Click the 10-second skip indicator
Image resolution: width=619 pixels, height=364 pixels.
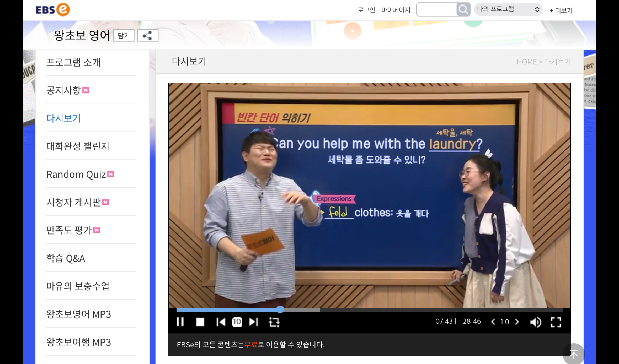click(237, 322)
